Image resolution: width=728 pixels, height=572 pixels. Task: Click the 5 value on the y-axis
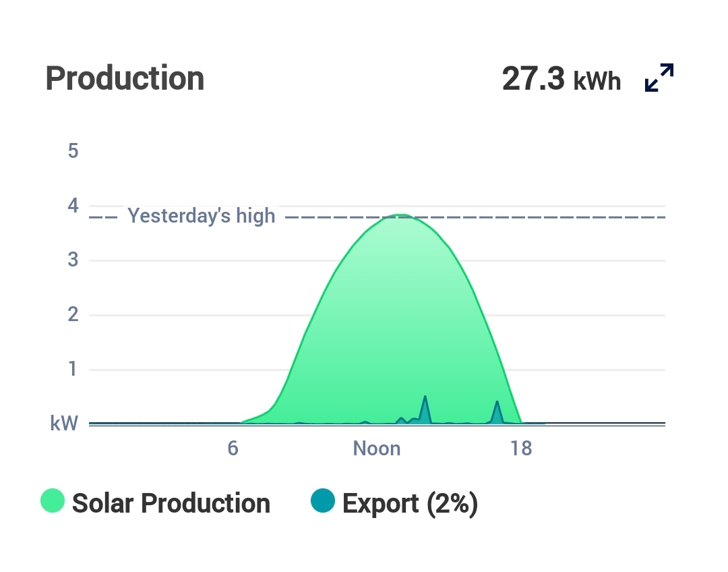pos(73,150)
